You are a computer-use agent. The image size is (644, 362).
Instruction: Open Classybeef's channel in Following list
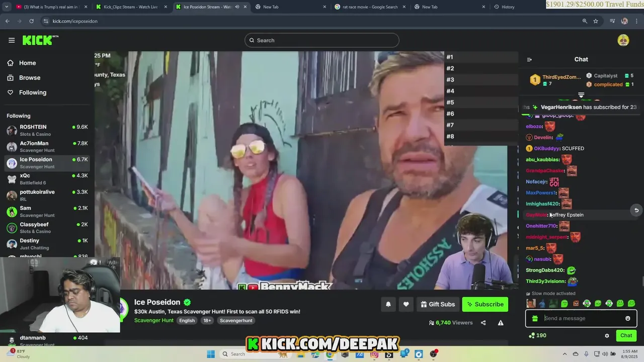(47, 227)
